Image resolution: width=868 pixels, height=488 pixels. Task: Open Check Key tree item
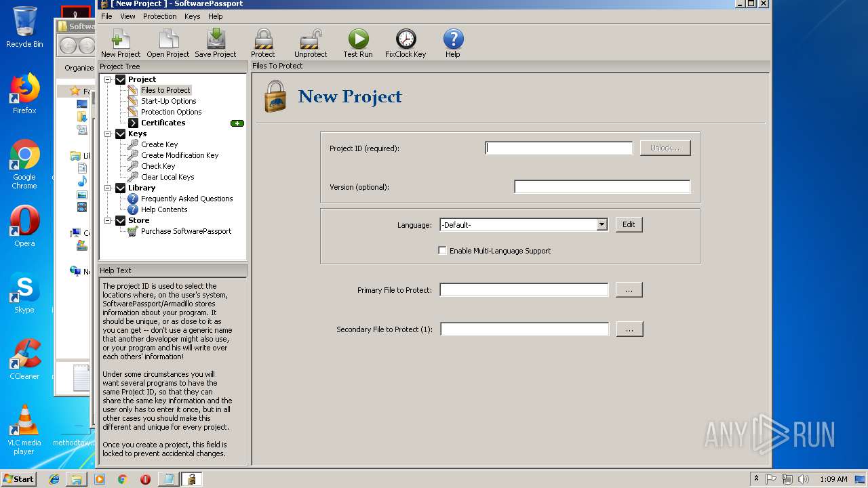tap(158, 166)
